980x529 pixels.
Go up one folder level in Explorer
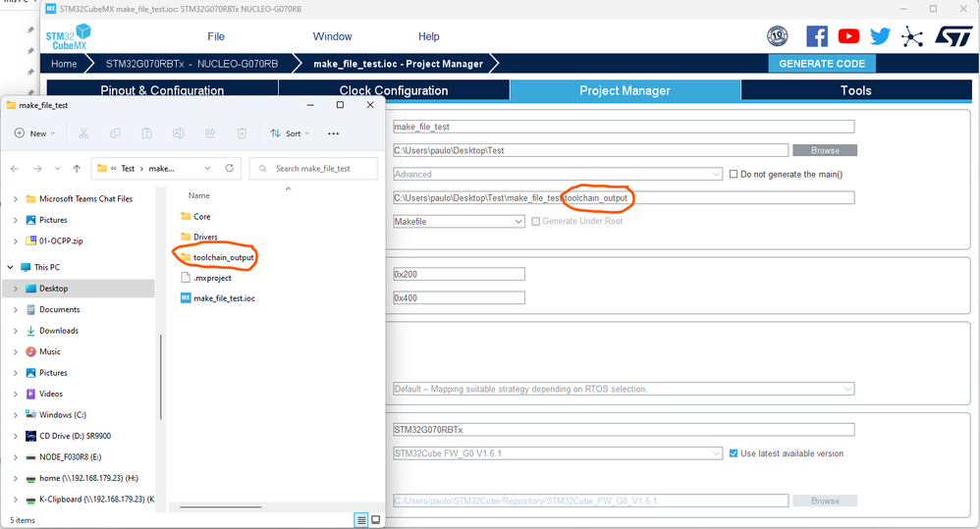tap(77, 169)
